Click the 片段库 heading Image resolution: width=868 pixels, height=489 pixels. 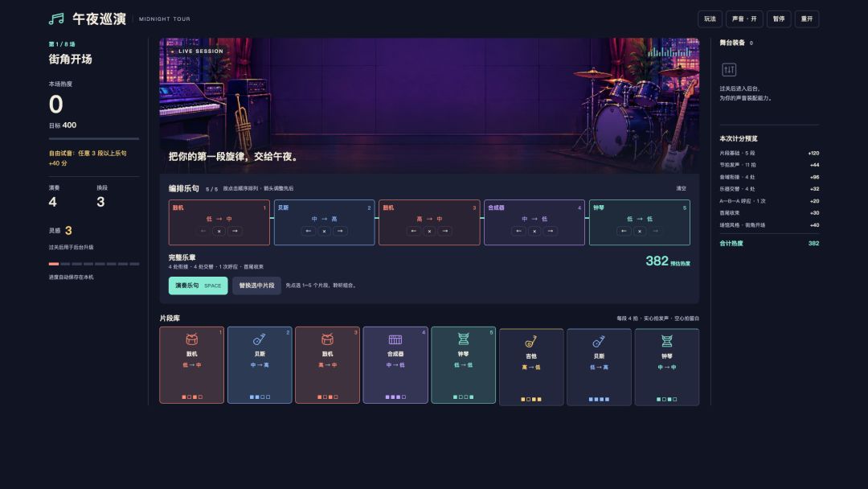(x=170, y=318)
